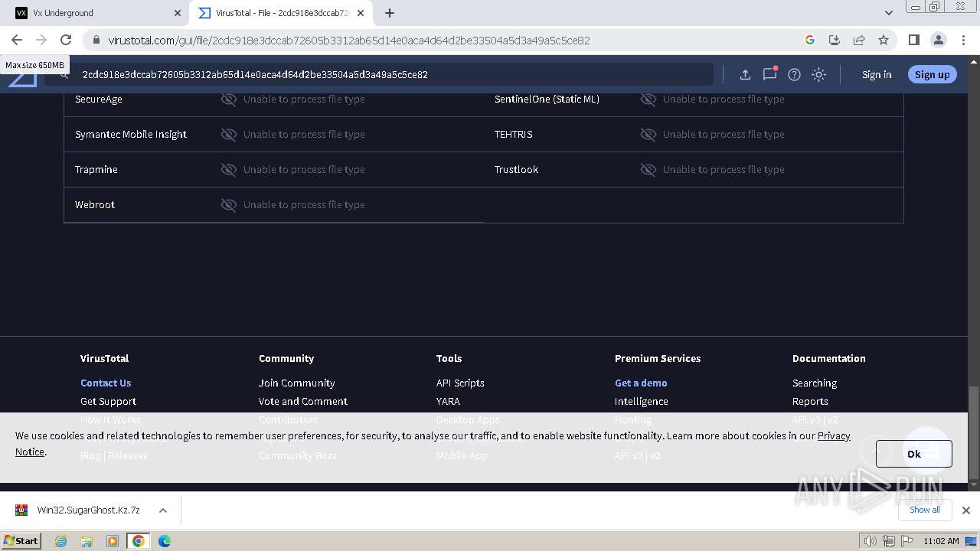Open the API Scripts link
This screenshot has width=980, height=551.
(x=460, y=383)
